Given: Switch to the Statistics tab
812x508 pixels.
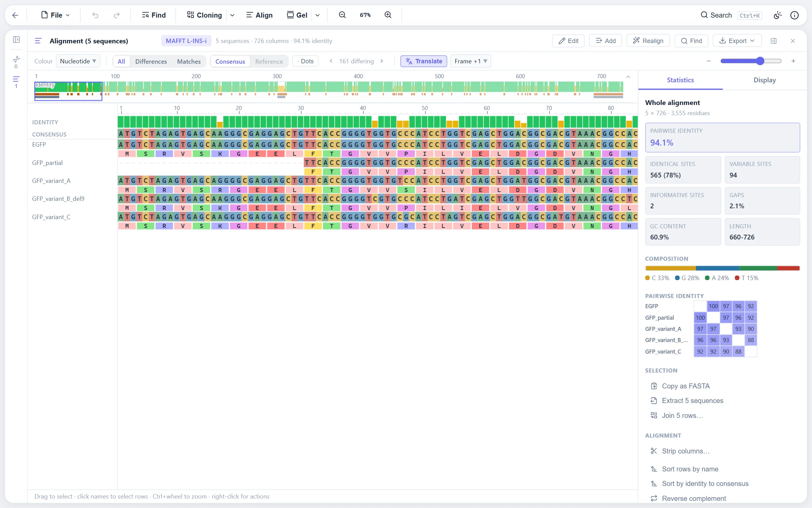Looking at the screenshot, I should coord(680,80).
